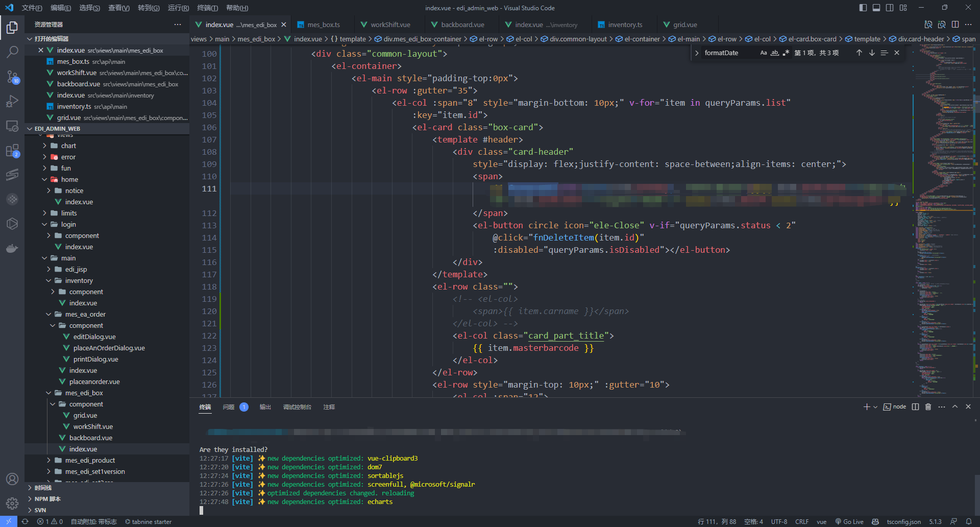Open placeAnOrderDialog.vue in file tree
Viewport: 980px width, 527px height.
109,348
